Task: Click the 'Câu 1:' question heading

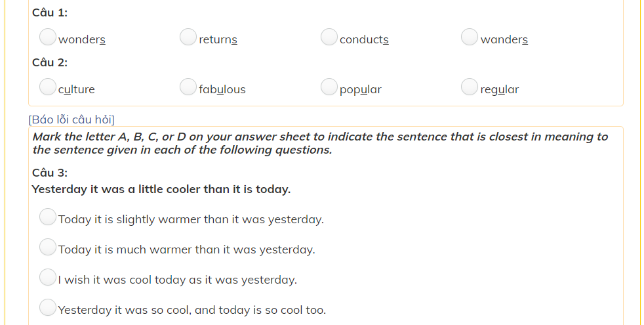Action: [50, 12]
